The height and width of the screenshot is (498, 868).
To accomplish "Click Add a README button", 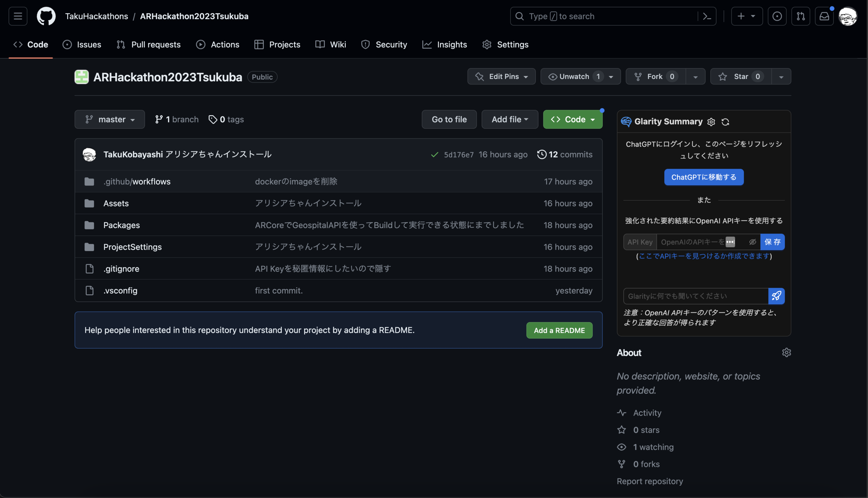I will (x=559, y=331).
